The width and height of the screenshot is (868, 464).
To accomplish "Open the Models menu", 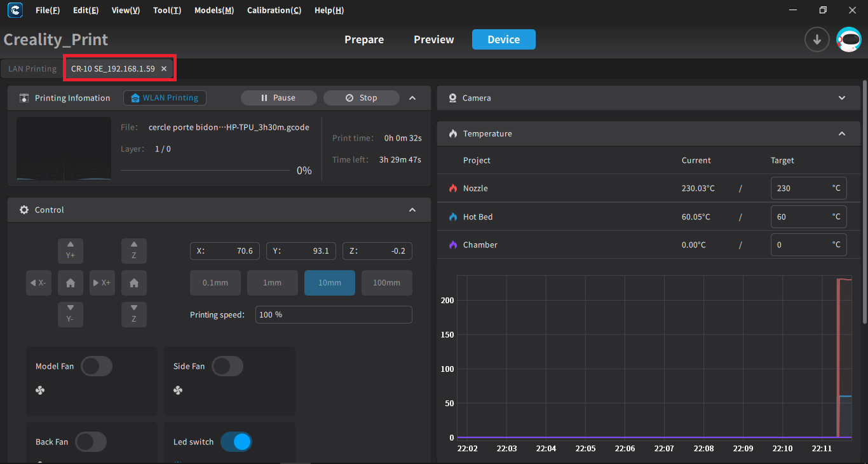I will coord(214,10).
